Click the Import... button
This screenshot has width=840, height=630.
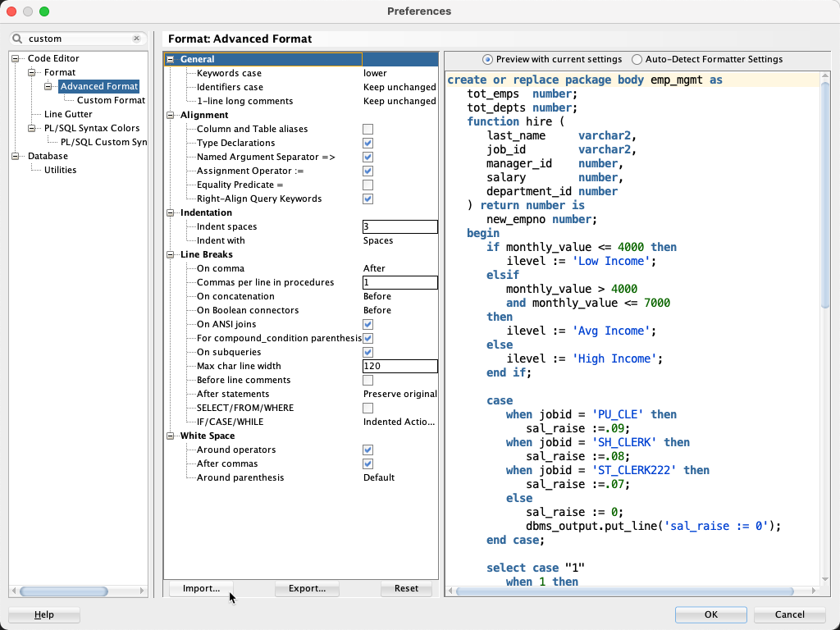pos(201,588)
